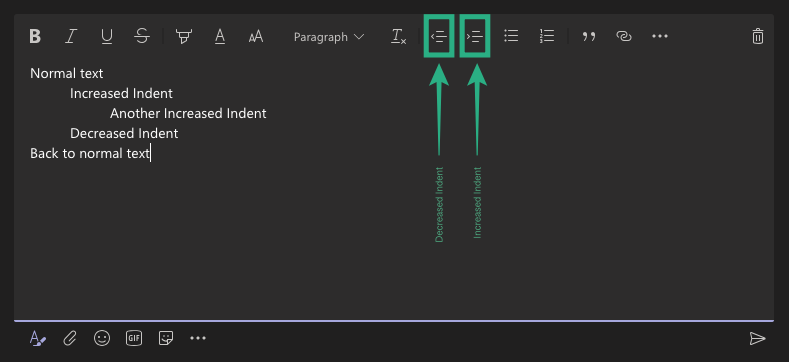Toggle the Format compose box button
This screenshot has height=362, width=789.
tap(38, 338)
